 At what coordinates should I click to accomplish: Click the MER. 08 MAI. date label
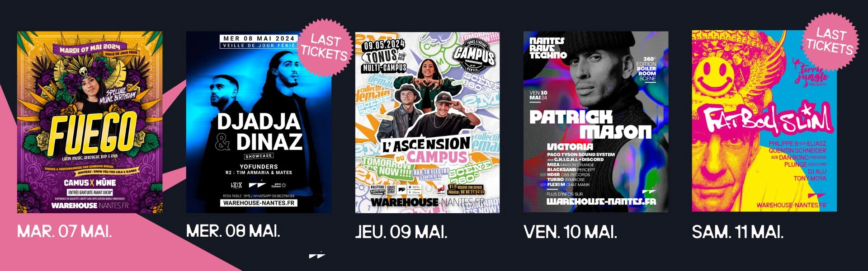point(233,231)
